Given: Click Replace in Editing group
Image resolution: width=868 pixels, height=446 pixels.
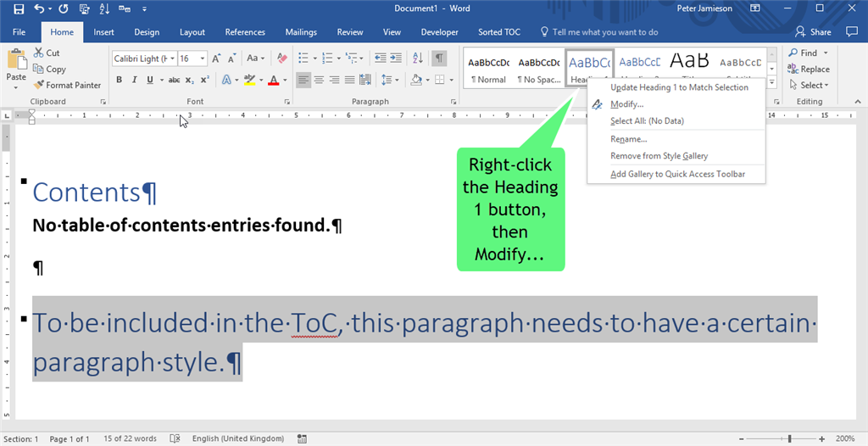Looking at the screenshot, I should 809,70.
